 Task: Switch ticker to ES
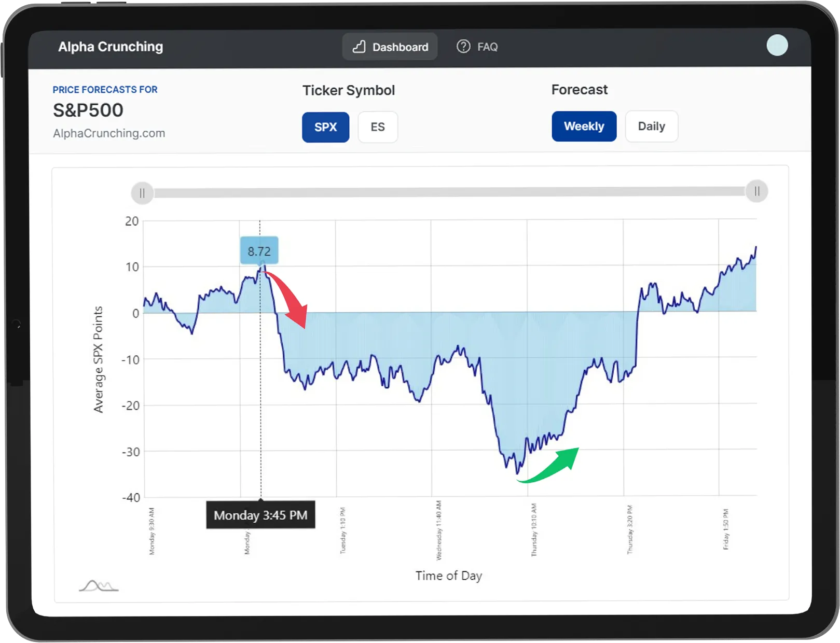click(x=378, y=127)
